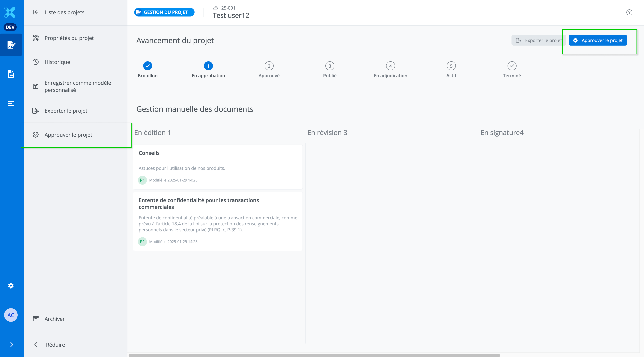Click the horizontal bars sidebar icon
Image resolution: width=644 pixels, height=357 pixels.
click(x=11, y=103)
